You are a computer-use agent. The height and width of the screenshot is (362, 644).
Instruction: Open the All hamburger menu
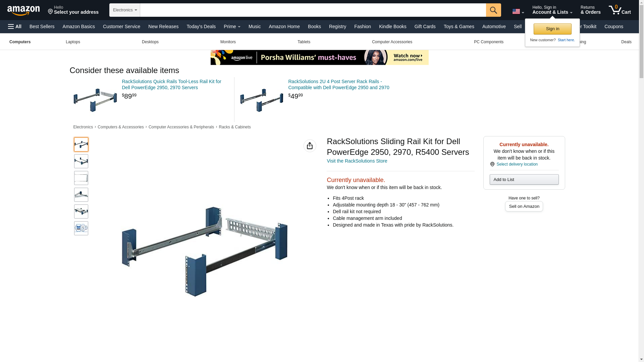(15, 26)
